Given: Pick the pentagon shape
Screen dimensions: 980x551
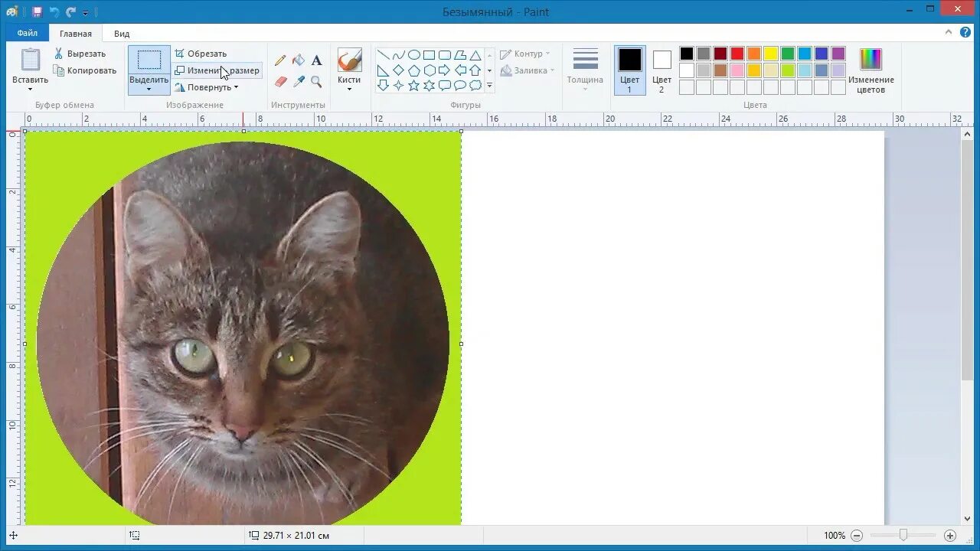Looking at the screenshot, I should pos(413,70).
